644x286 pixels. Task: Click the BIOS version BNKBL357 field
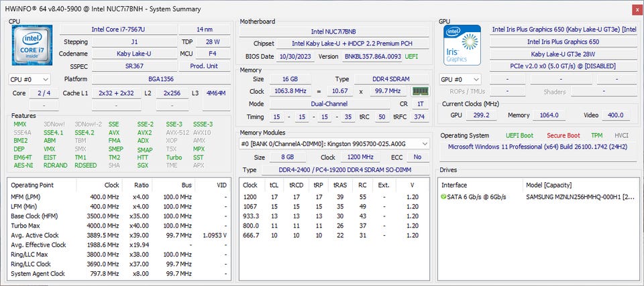click(372, 56)
